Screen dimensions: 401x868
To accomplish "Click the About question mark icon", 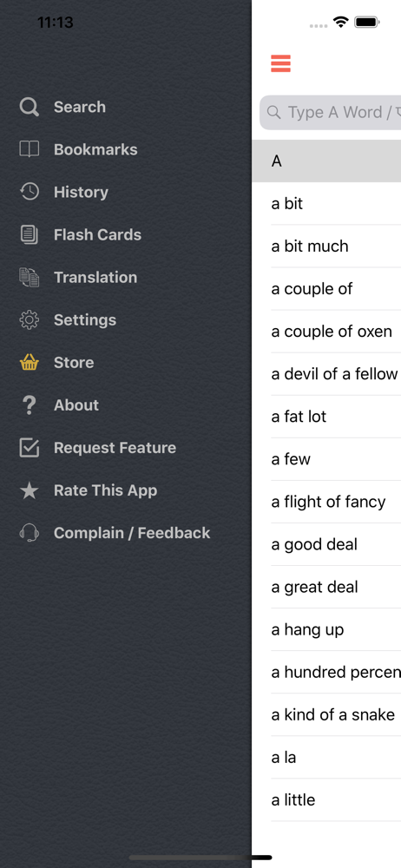I will [30, 405].
